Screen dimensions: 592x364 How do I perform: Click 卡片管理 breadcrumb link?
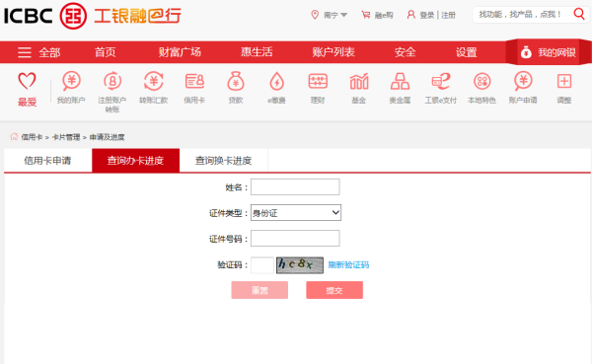coord(66,137)
